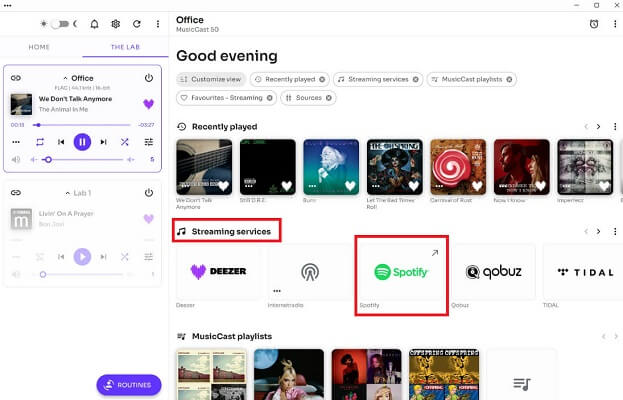Switch to the HOME tab

tap(39, 47)
